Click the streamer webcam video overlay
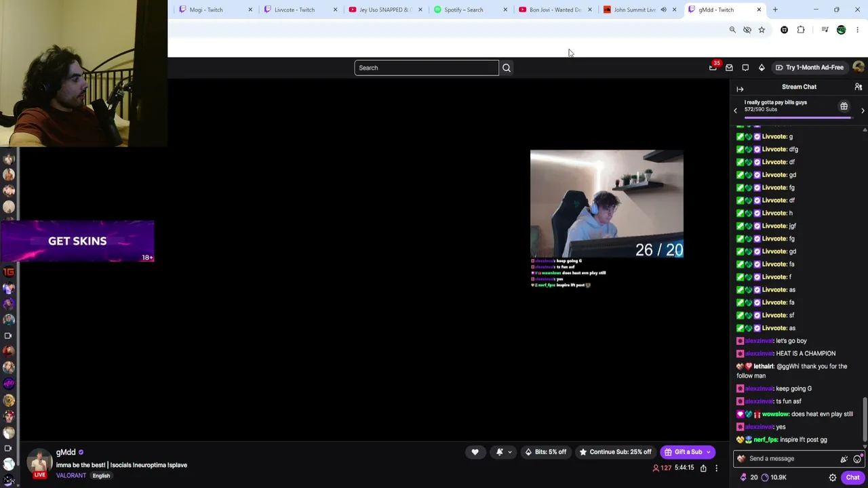 pos(607,204)
